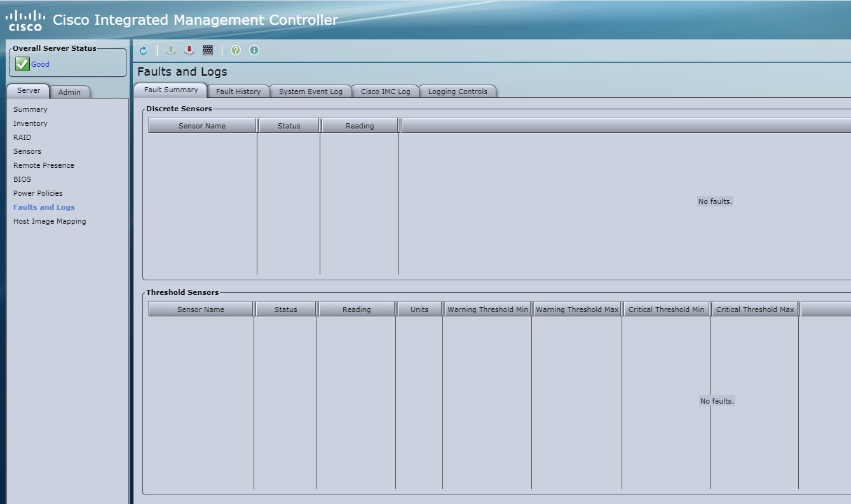Open Host Image Mapping in the sidebar
Image resolution: width=851 pixels, height=504 pixels.
[x=50, y=221]
